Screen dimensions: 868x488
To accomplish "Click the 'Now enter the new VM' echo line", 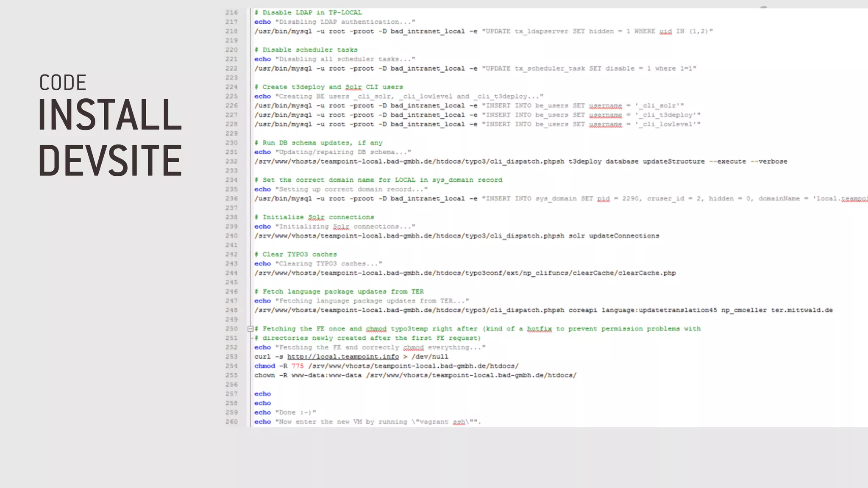I will pos(368,422).
